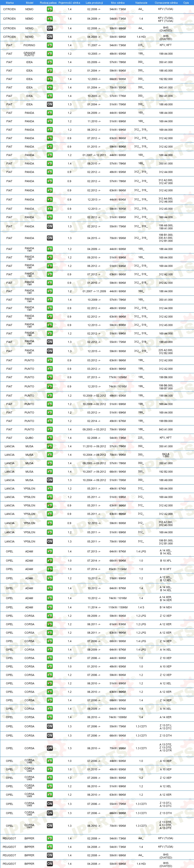This screenshot has height=868, width=194.
Task: Click petrol icon in Opel Adam 1.4 LPG row
Action: click(50, 551)
